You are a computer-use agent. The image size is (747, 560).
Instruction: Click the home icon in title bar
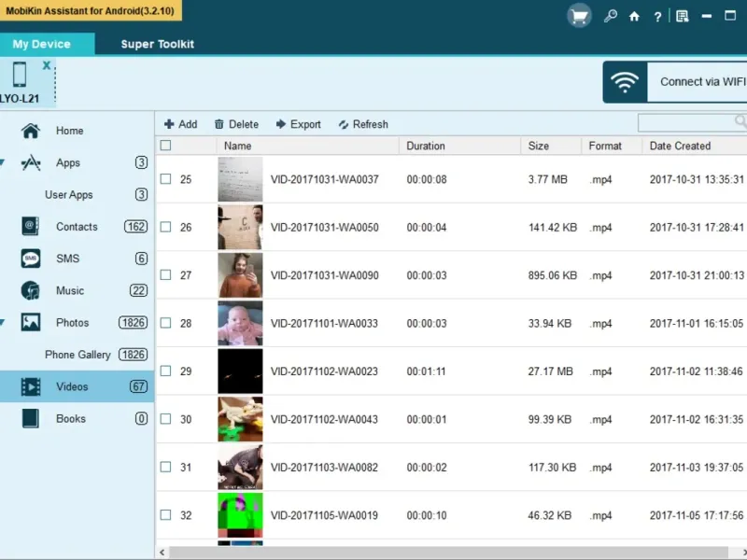click(x=635, y=16)
